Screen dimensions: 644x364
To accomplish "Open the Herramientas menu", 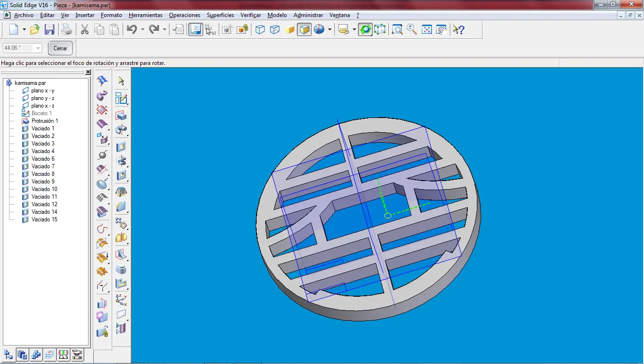I will pyautogui.click(x=145, y=15).
